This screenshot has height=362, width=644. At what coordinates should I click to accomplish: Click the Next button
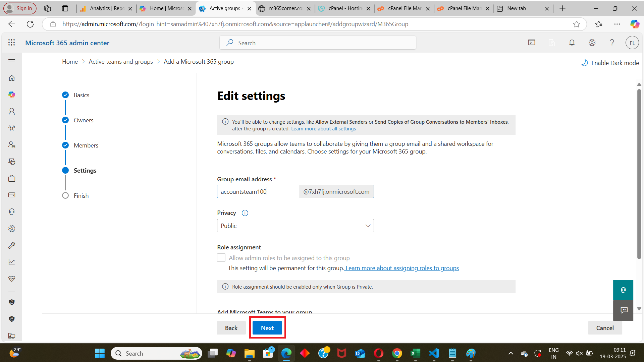tap(267, 328)
